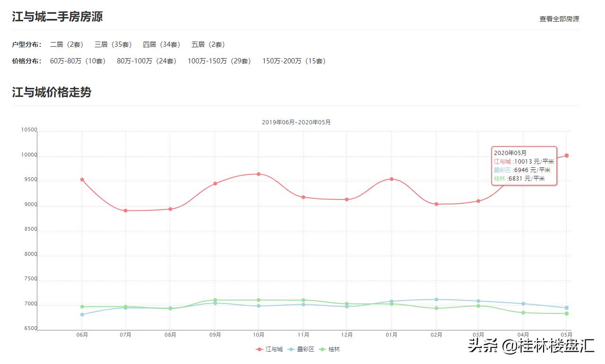Image resolution: width=605 pixels, height=364 pixels.
Task: Click the blue 叠彩区 point at 02月
Action: 436,299
